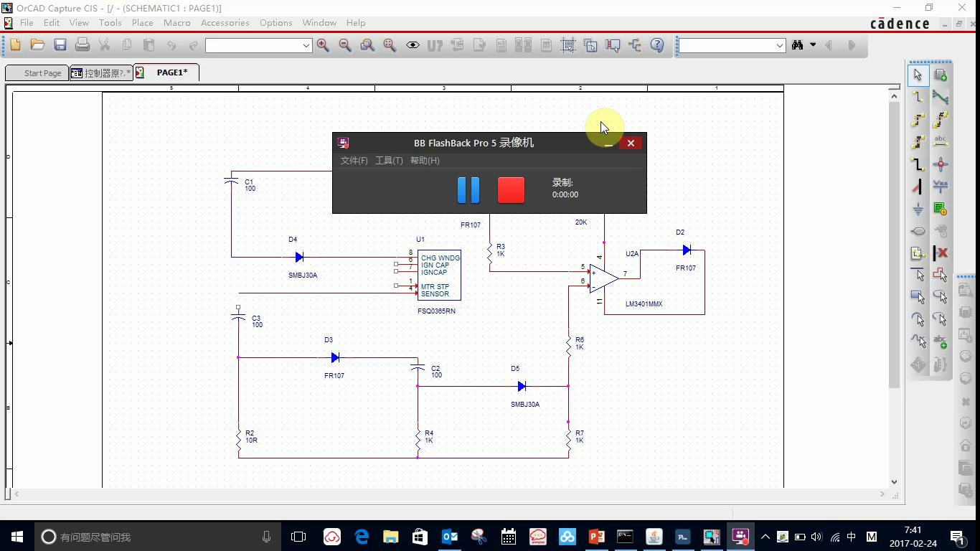This screenshot has height=551, width=980.
Task: Select the Place Bus Entry tool
Action: click(918, 187)
